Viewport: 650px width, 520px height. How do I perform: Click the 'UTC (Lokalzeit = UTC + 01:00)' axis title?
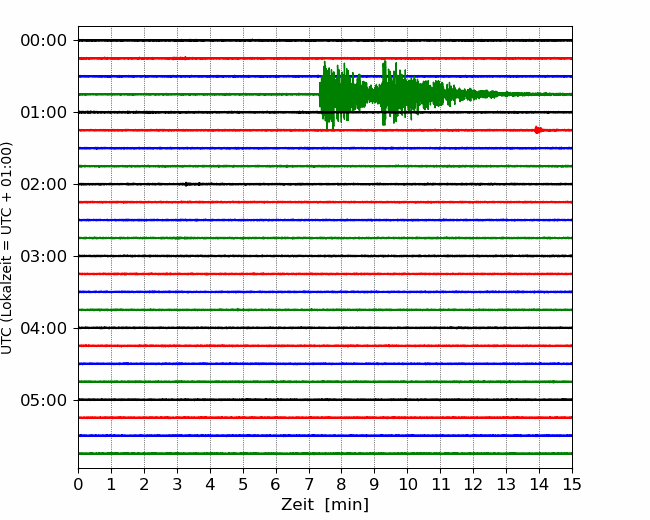click(7, 248)
